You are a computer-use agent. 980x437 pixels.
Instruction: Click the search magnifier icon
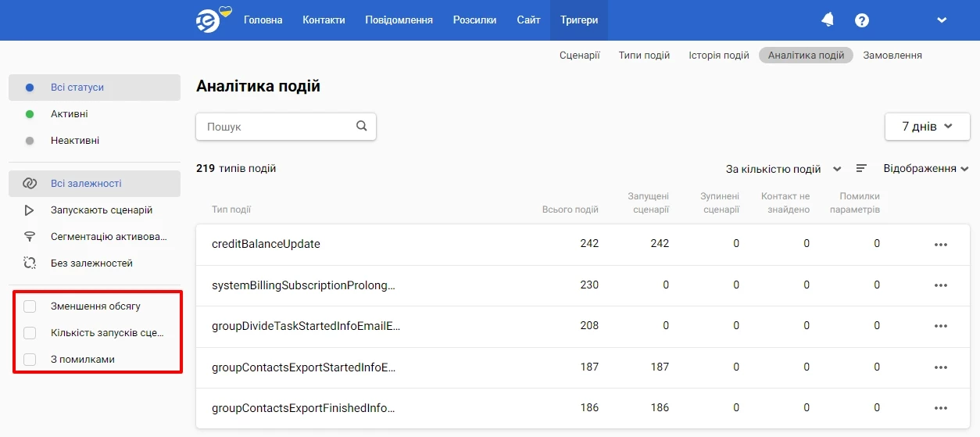[362, 126]
